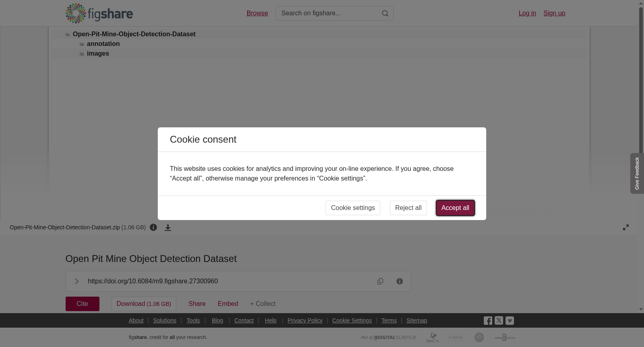This screenshot has width=644, height=347.
Task: Click Log in
Action: [527, 13]
